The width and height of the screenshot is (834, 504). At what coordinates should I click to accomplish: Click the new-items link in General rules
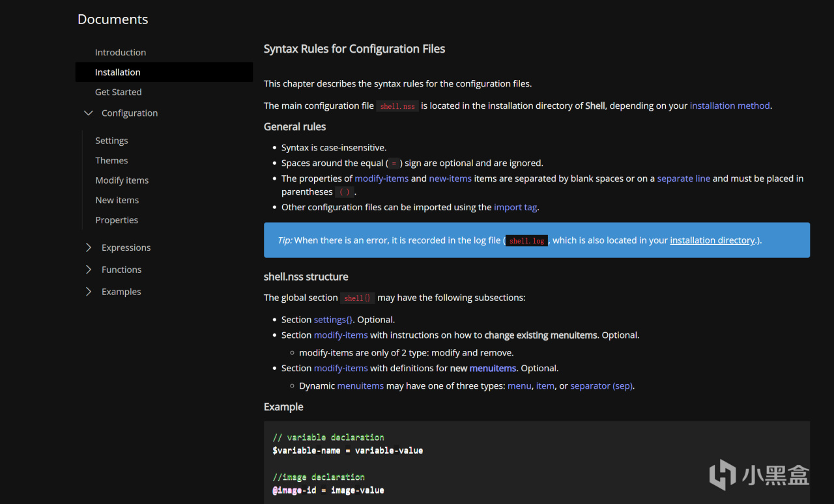tap(450, 178)
